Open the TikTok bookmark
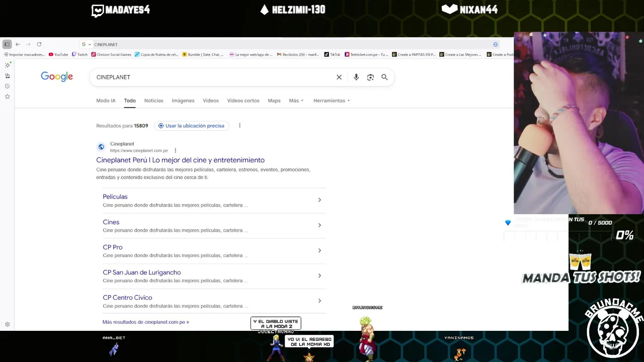This screenshot has height=362, width=644. (x=332, y=54)
